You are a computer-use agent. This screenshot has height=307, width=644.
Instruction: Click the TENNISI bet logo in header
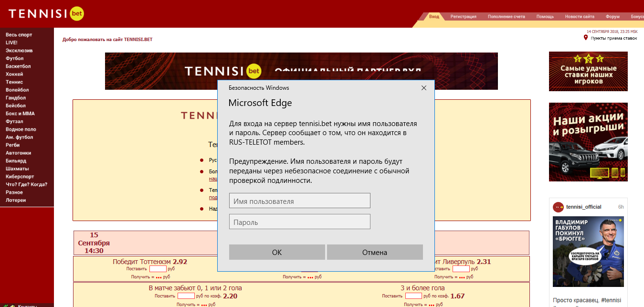[46, 14]
